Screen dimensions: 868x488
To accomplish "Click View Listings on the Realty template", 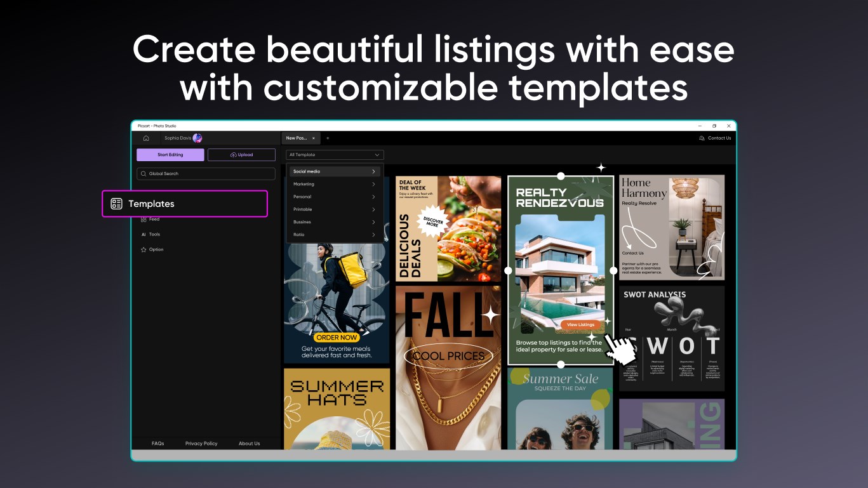I will 580,324.
